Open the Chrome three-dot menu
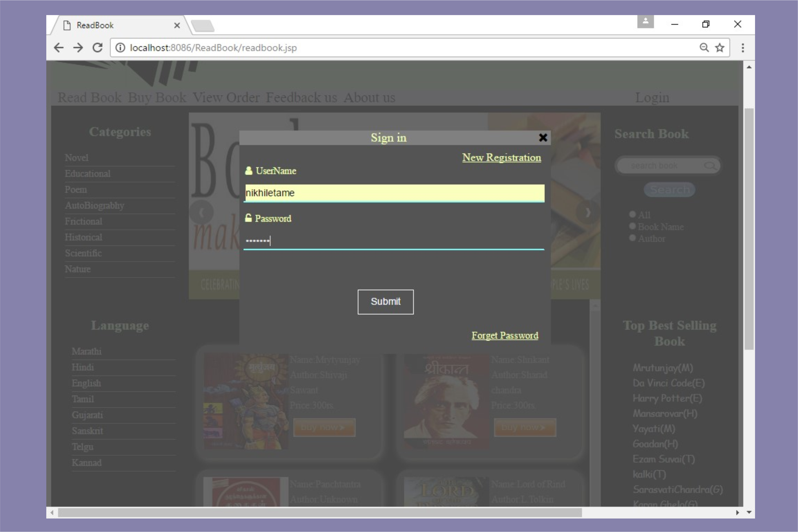This screenshot has width=798, height=532. click(x=743, y=48)
